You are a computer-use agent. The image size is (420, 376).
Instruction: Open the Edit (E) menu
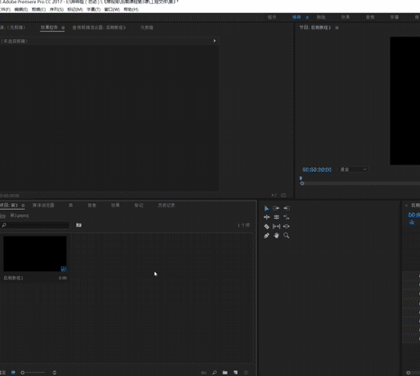tap(21, 9)
